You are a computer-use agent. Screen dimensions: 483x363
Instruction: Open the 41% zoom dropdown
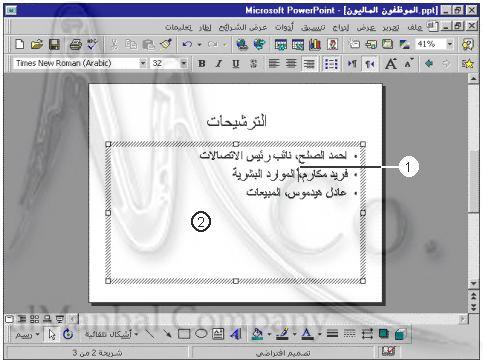(x=450, y=44)
